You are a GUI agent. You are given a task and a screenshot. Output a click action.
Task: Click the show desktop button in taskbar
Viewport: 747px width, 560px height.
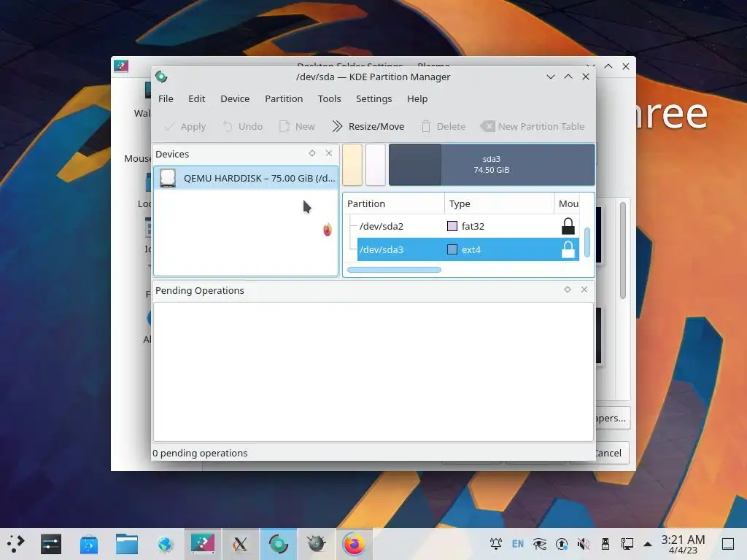pos(728,544)
